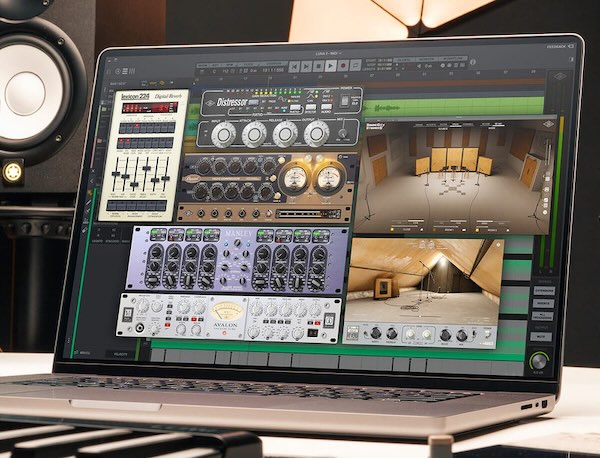Click the top button in right monitor panel
Viewport: 600px width, 458px height.
click(543, 291)
